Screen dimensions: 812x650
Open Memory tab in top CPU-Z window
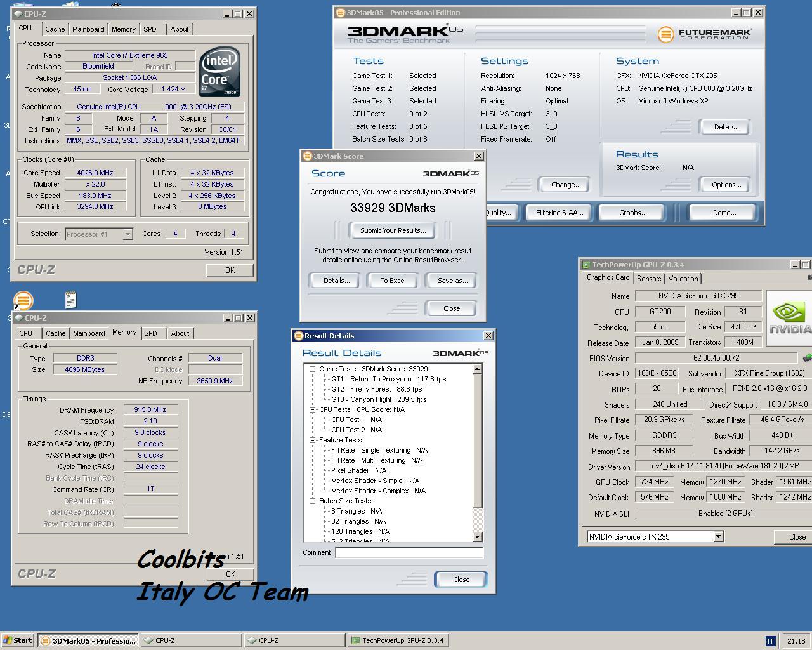[124, 29]
